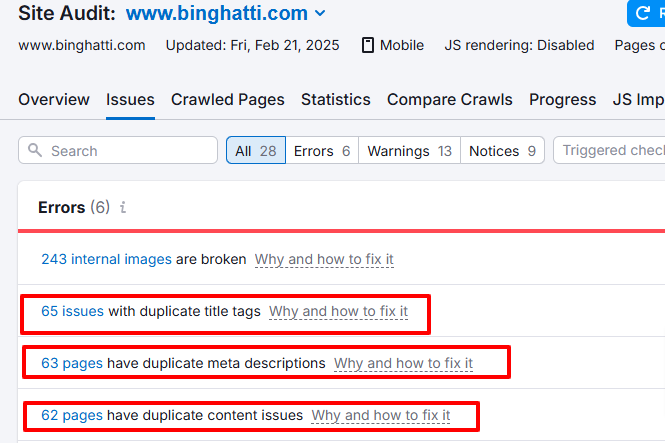Click the www.binghatti.com domain text below title
This screenshot has width=665, height=443.
82,45
